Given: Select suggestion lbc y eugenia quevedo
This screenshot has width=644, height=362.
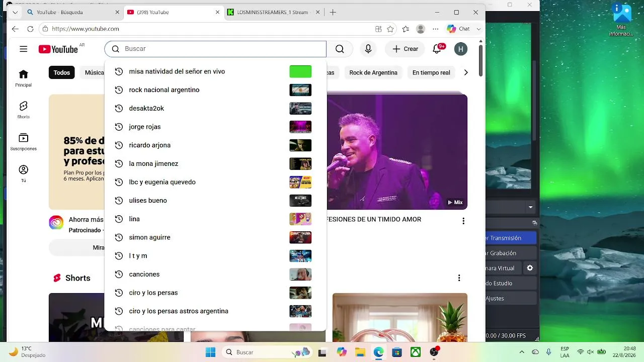Looking at the screenshot, I should (x=215, y=182).
